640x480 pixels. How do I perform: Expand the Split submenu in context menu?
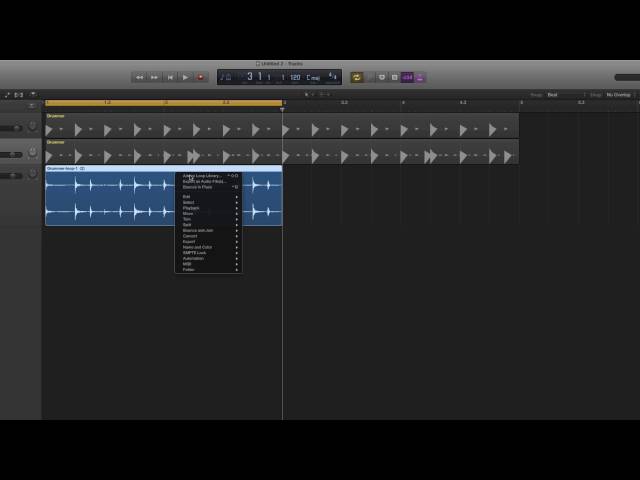(209, 225)
